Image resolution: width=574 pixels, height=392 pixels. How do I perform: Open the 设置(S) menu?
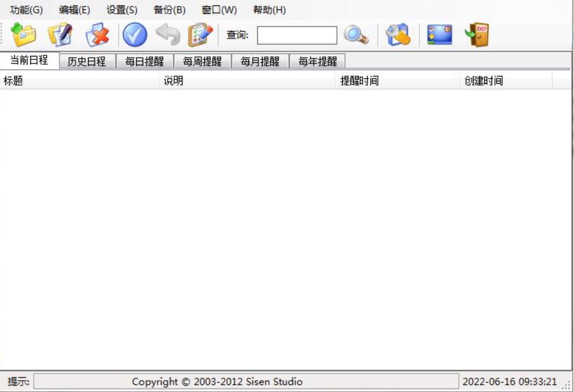pyautogui.click(x=122, y=10)
